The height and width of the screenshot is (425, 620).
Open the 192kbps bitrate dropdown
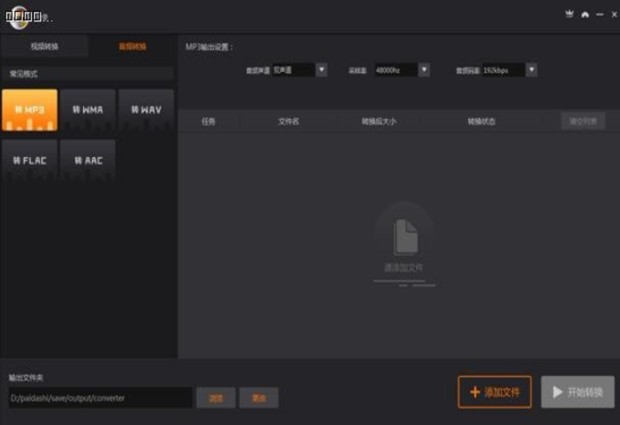click(531, 70)
